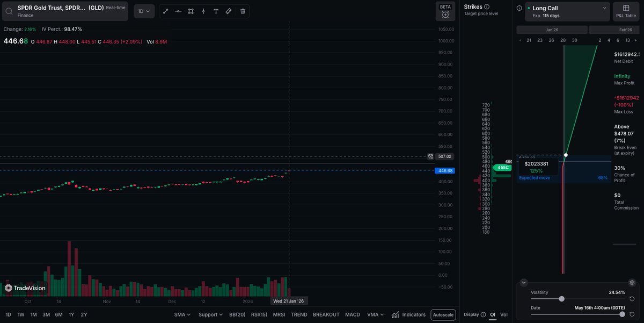The height and width of the screenshot is (323, 644).
Task: Expand the VMA dropdown
Action: click(x=376, y=315)
